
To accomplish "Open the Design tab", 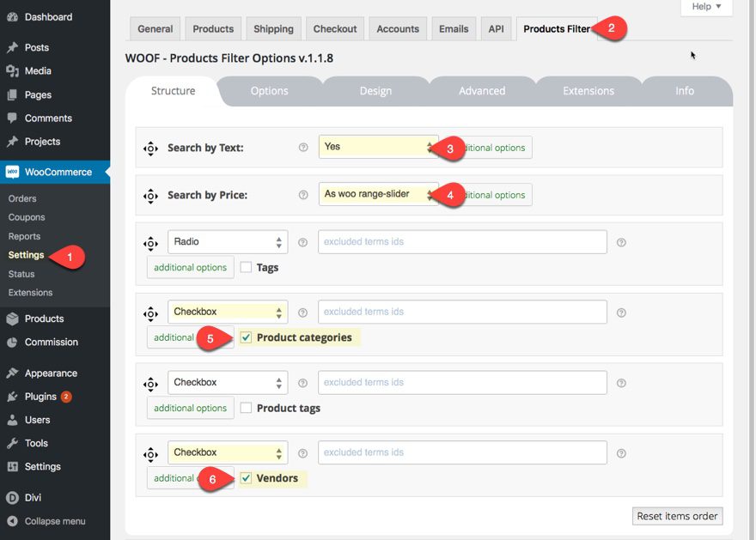I will coord(375,91).
